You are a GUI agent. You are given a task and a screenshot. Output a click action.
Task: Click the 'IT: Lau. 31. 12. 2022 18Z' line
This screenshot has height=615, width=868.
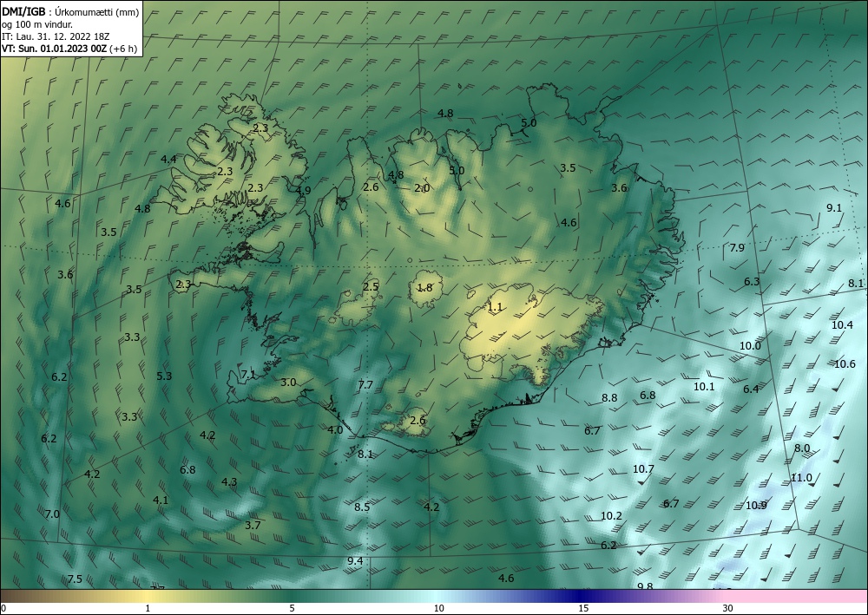(x=56, y=36)
